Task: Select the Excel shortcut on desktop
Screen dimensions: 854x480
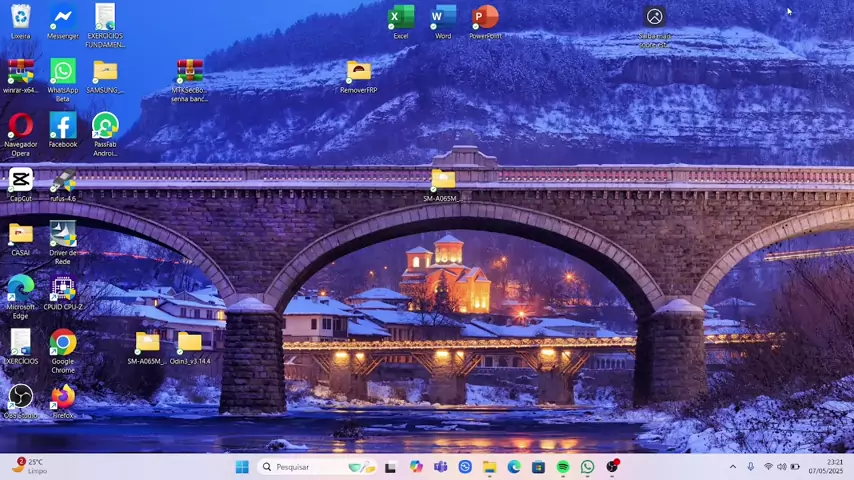Action: click(x=400, y=18)
